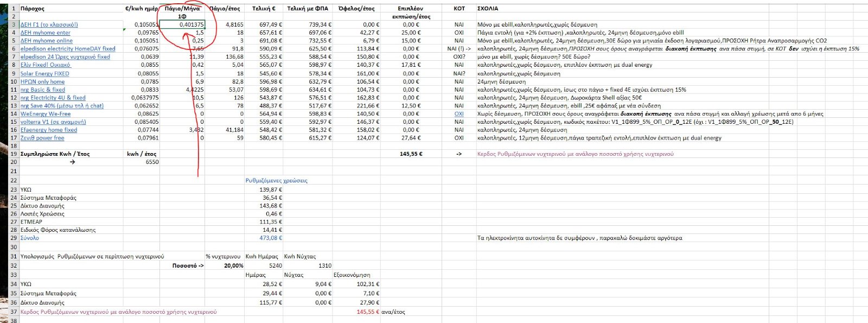Select the 517,67 € price with VAT cell
The image size is (868, 323).
[x=308, y=106]
